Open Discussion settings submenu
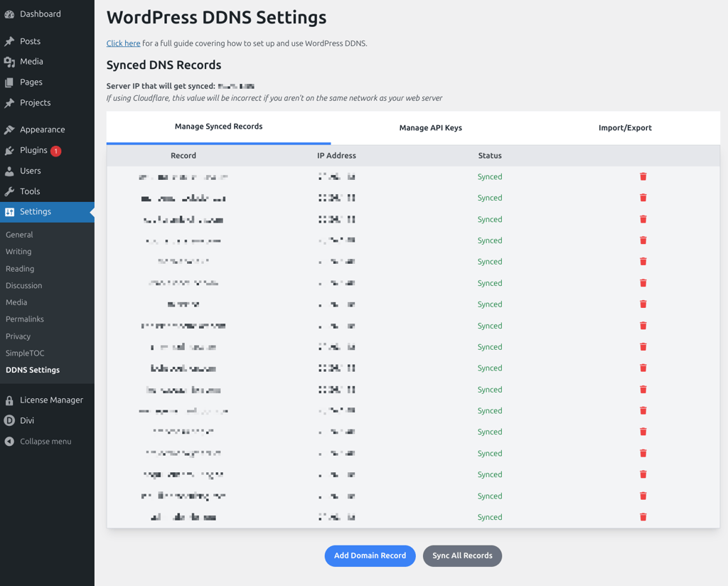 [23, 286]
